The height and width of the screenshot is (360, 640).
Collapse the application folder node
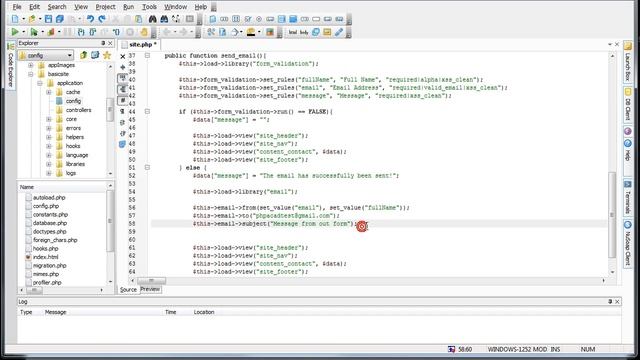pos(40,83)
